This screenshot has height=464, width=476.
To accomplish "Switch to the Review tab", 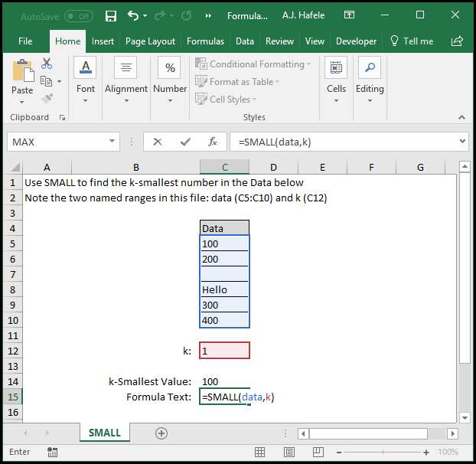I will (279, 41).
